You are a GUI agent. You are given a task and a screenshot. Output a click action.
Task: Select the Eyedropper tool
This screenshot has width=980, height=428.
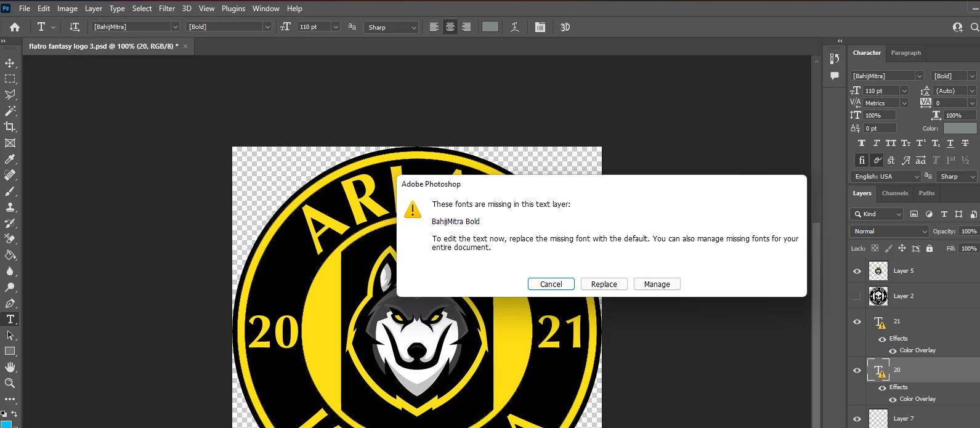[x=10, y=159]
